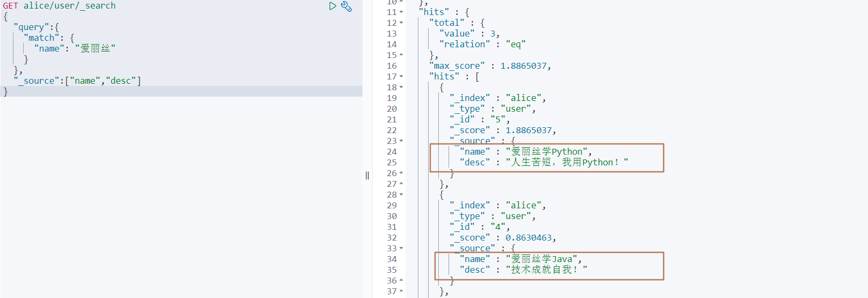
Task: Click the send request play icon
Action: pos(332,6)
